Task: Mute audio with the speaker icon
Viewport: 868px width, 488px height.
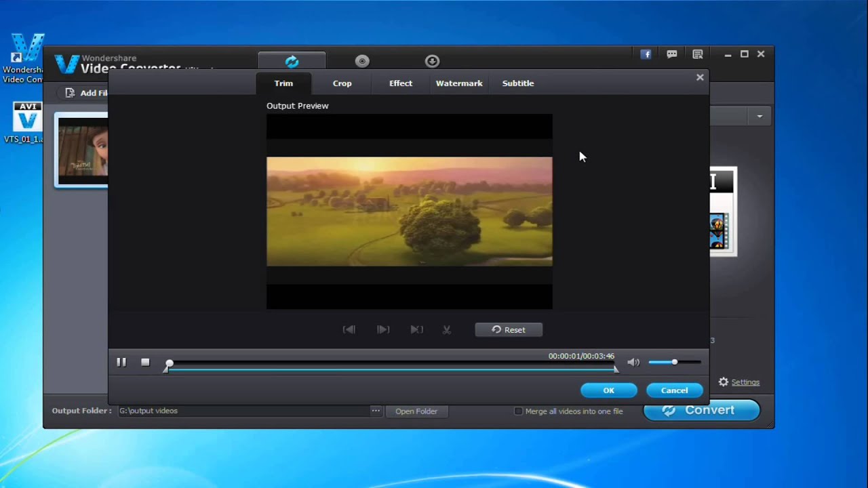Action: 633,363
